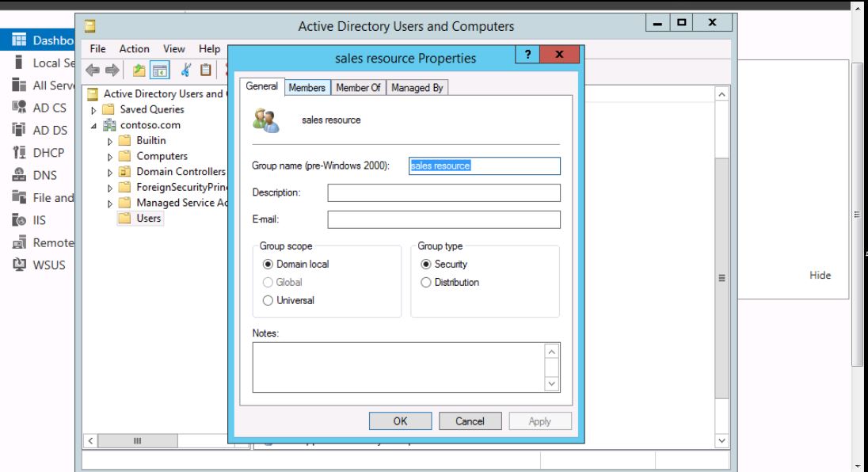Expand the Computers container

(109, 157)
